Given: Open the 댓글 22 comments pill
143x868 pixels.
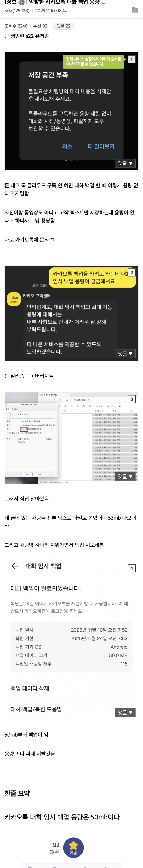Looking at the screenshot, I should click(x=63, y=26).
